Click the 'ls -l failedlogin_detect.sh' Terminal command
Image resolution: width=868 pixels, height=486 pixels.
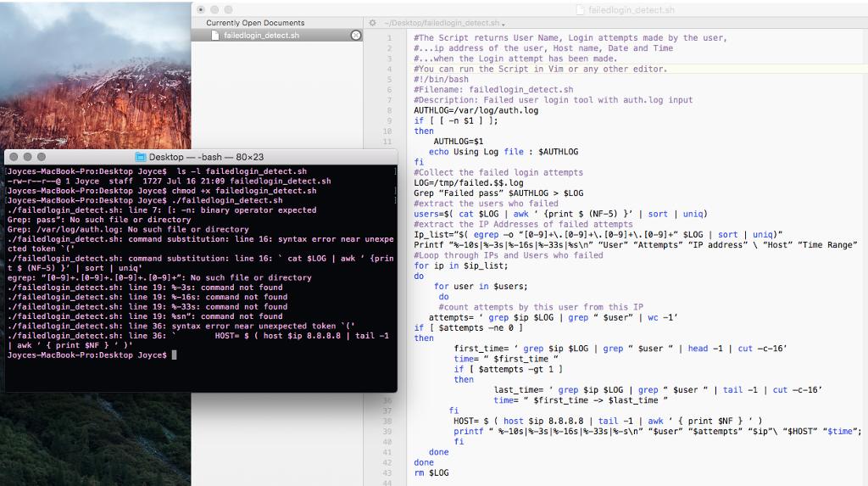242,171
